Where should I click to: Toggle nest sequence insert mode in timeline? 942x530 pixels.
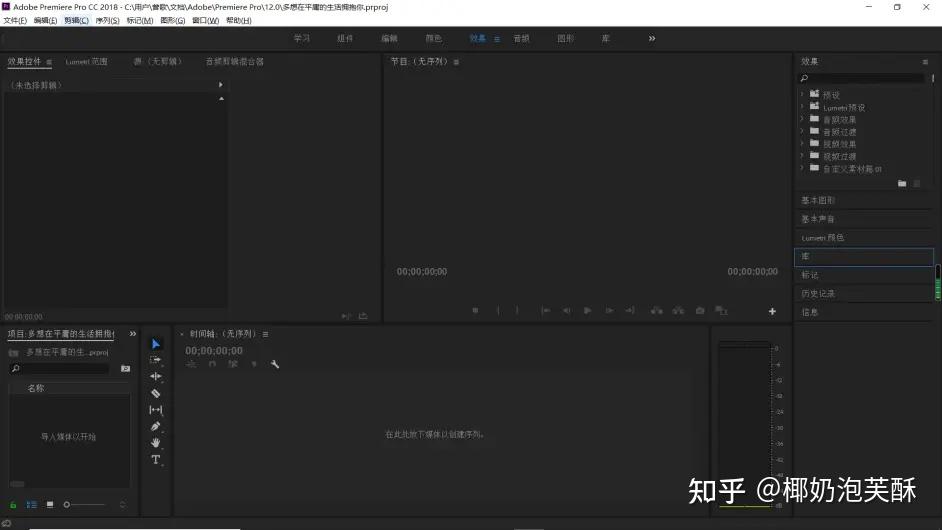click(191, 364)
